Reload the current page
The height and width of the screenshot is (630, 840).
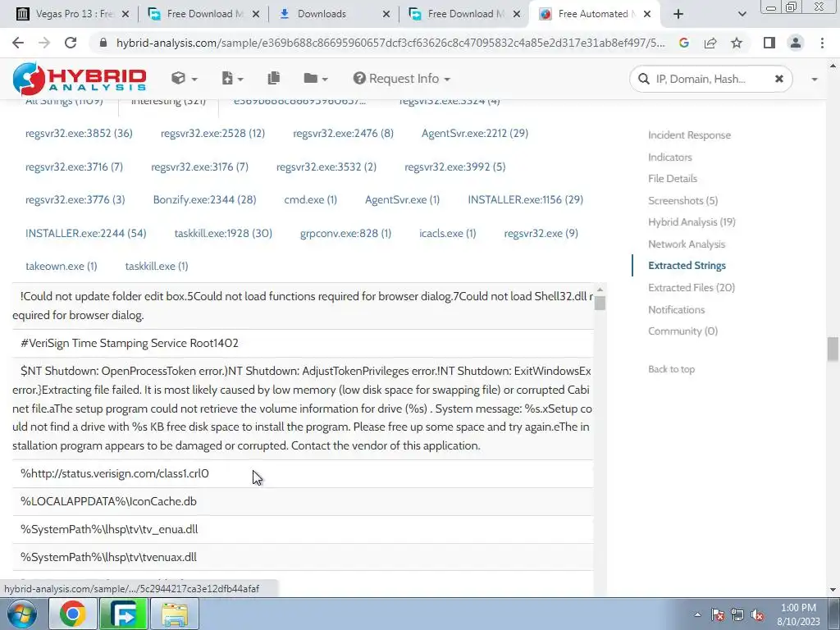71,43
